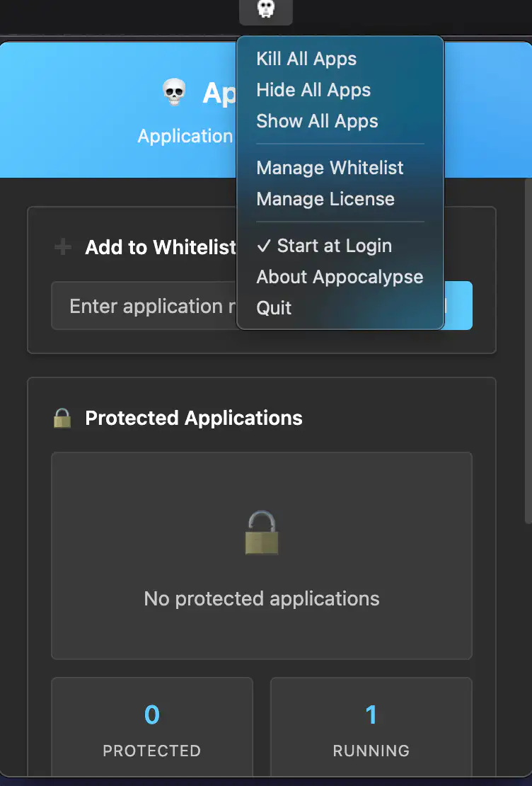
Task: Click the Add to Whitelist heading
Action: (161, 247)
